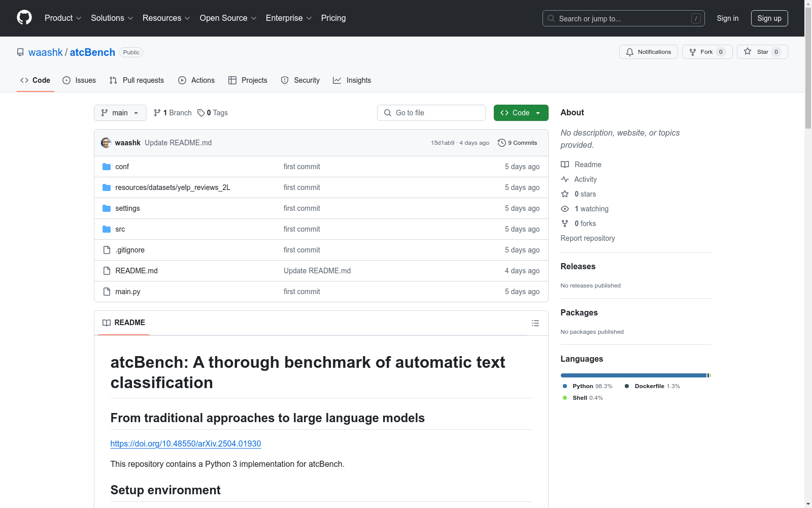Open the README.md file name link

(137, 271)
